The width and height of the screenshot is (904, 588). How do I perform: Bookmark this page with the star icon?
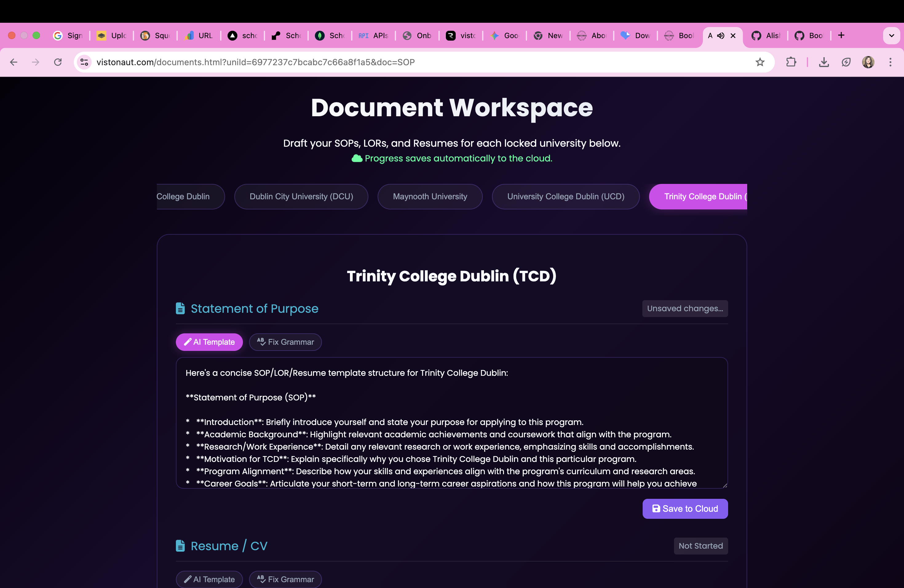(x=760, y=62)
